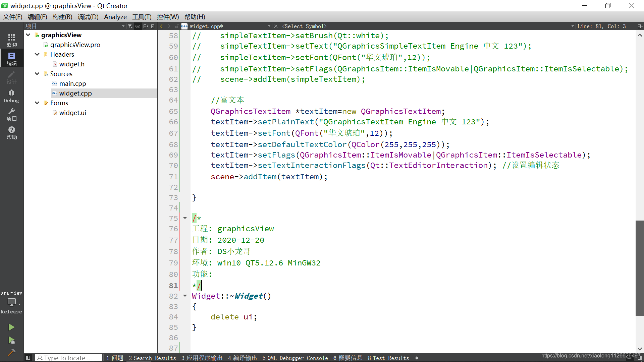Collapse the Headers folder
This screenshot has width=644, height=362.
[x=37, y=54]
